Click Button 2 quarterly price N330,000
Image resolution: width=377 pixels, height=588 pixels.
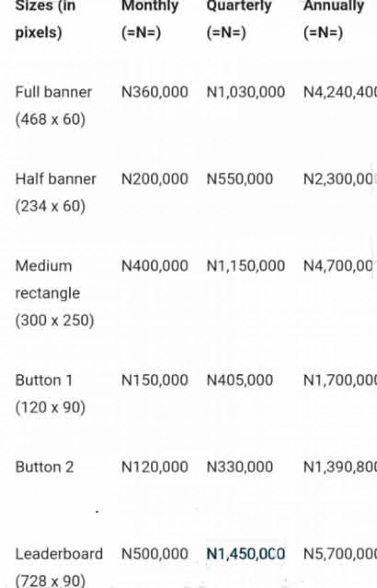click(240, 467)
